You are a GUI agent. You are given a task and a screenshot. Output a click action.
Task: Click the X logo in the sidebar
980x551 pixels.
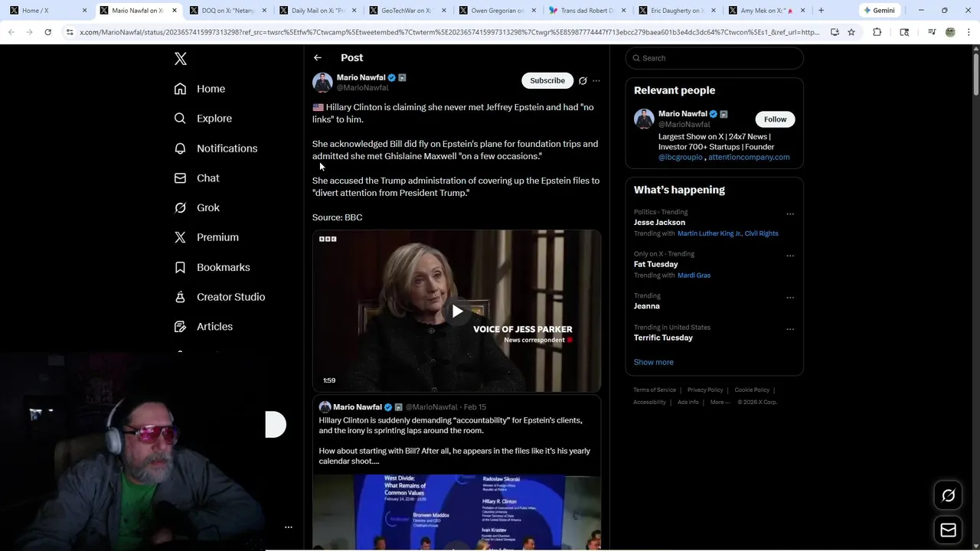pos(180,59)
